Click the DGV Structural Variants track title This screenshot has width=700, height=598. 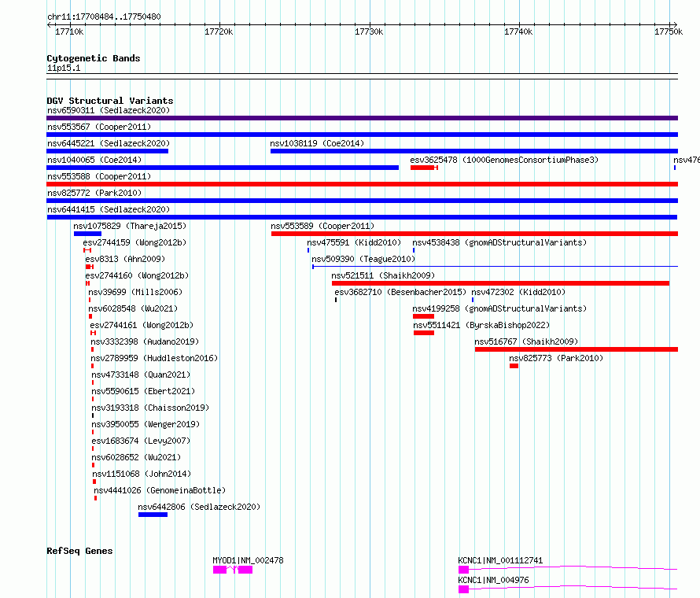(110, 101)
